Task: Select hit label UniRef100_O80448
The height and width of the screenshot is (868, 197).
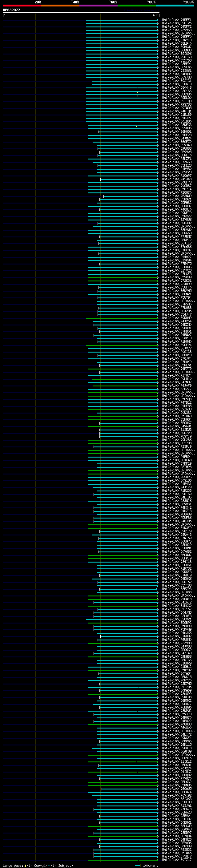Action: (176, 88)
